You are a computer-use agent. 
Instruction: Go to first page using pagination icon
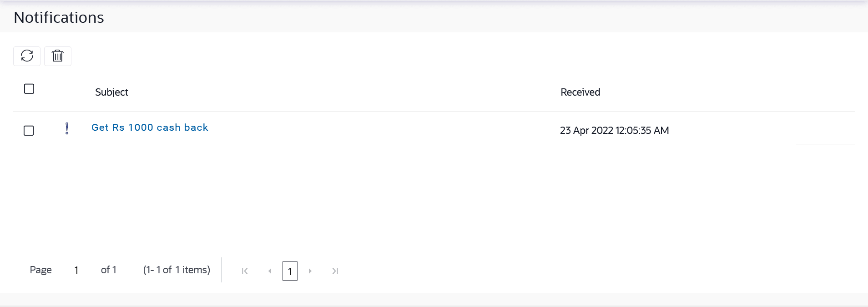pyautogui.click(x=245, y=271)
